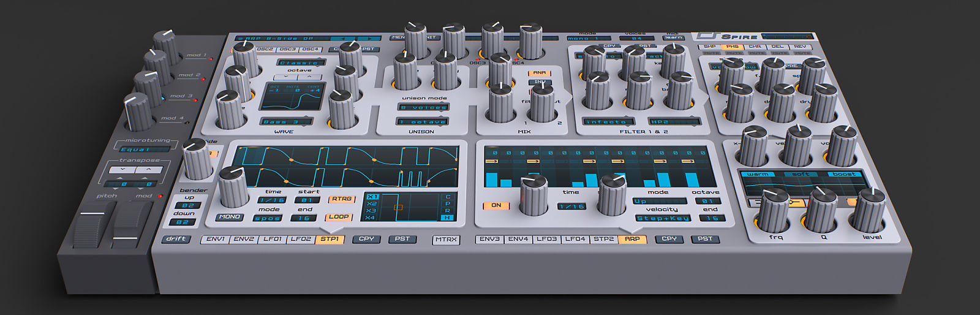Click PST button right of ARP tab
This screenshot has height=315, width=980.
click(x=705, y=239)
